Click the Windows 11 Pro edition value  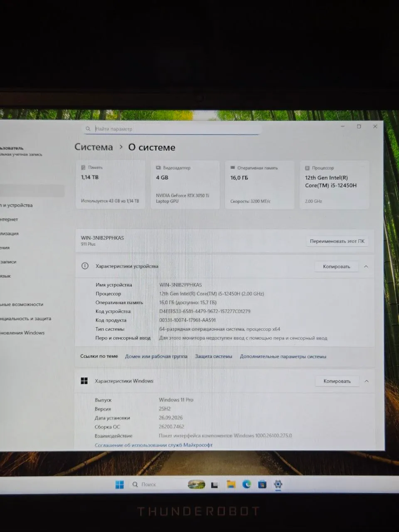(176, 399)
